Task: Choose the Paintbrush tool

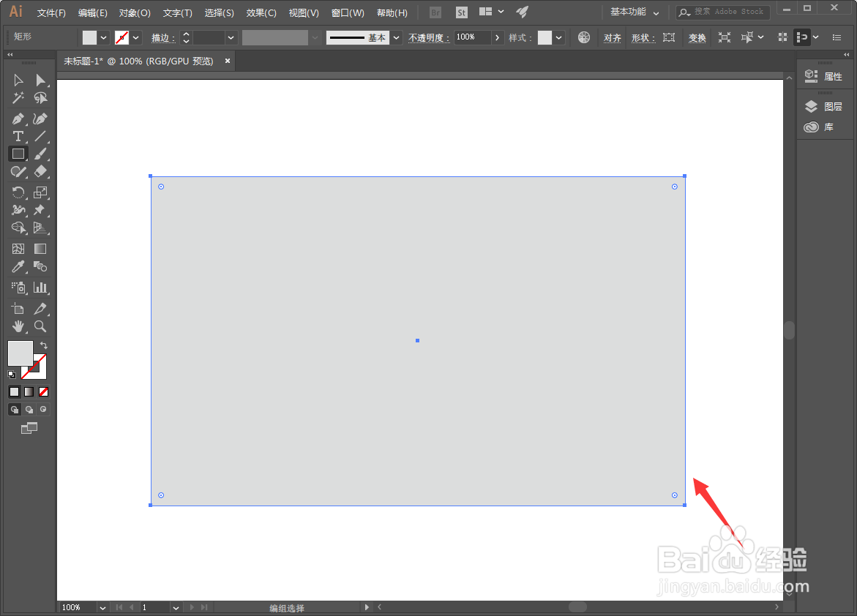Action: 40,154
